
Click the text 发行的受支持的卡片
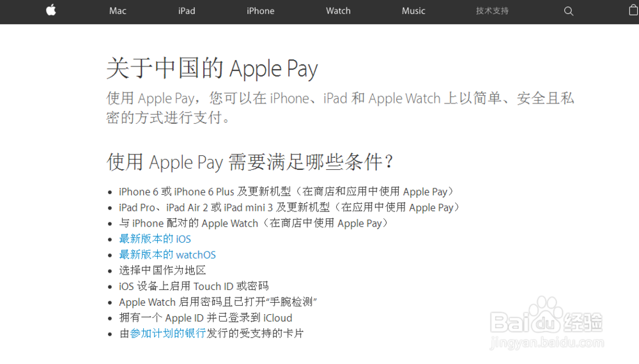coord(255,333)
